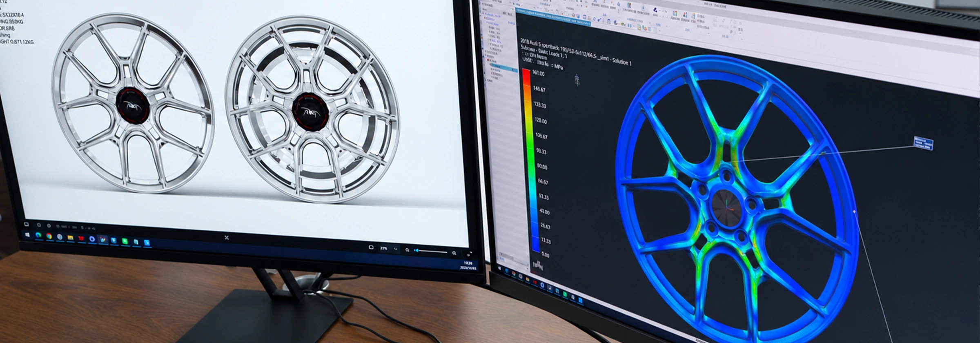The image size is (980, 343).
Task: Click the zoom-out magnifier in the image viewer
Action: click(407, 250)
